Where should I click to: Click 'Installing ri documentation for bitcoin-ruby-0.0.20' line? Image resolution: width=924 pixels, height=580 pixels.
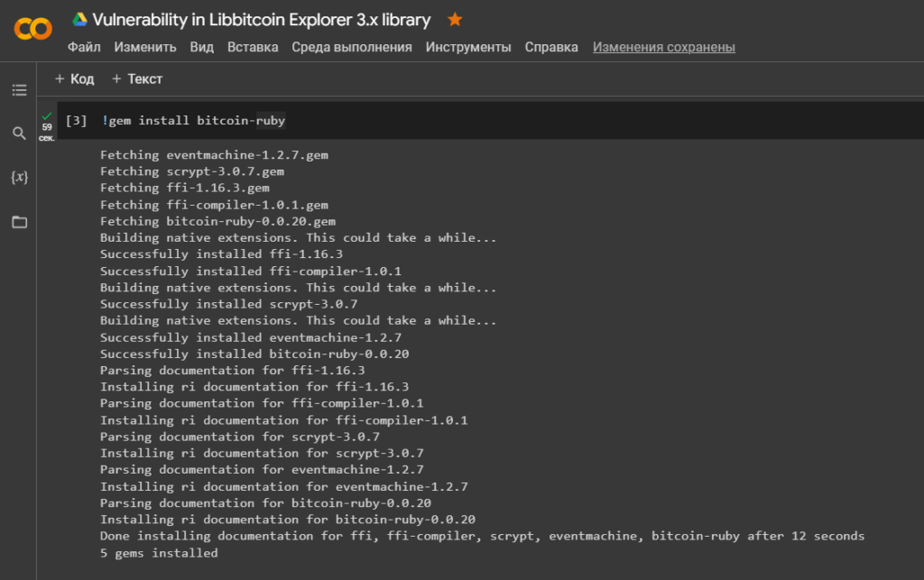pos(288,520)
